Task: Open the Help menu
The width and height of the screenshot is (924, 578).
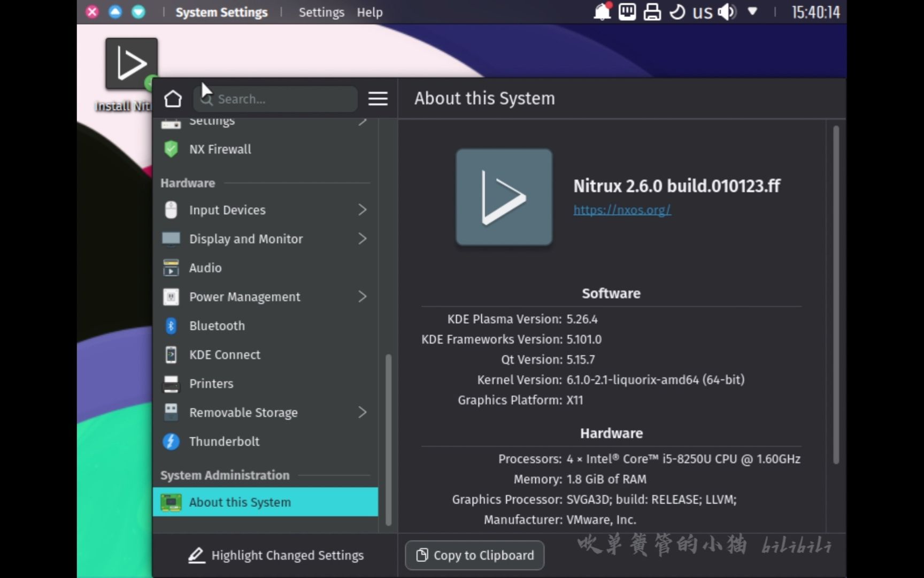Action: 369,12
